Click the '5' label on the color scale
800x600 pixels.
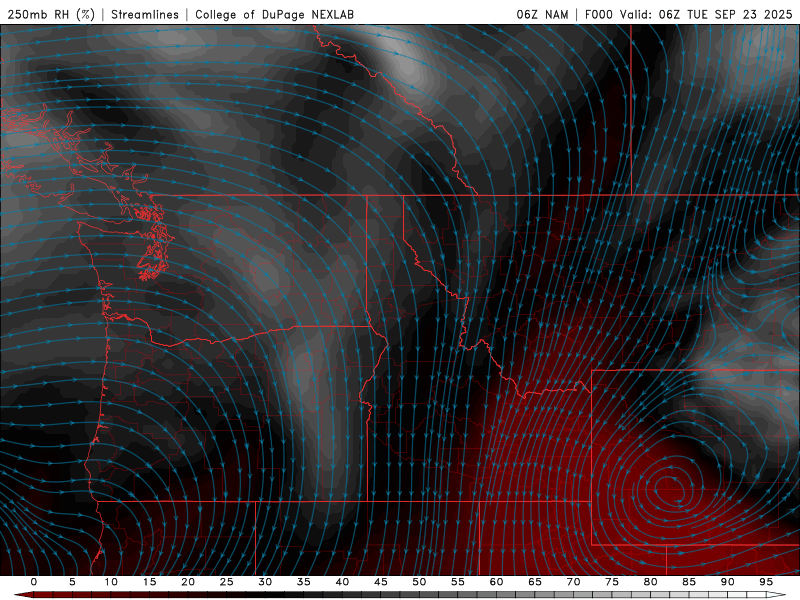coord(72,582)
